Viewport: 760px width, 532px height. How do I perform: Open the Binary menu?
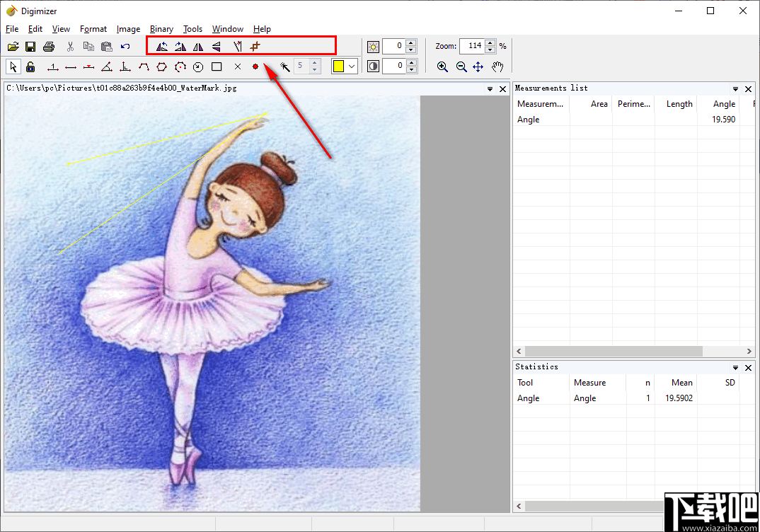pos(161,29)
